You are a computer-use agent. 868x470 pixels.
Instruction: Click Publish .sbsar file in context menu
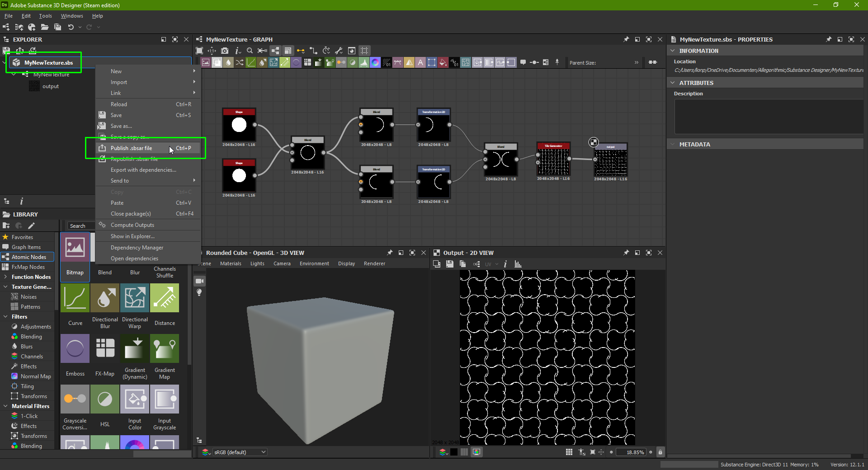point(148,148)
